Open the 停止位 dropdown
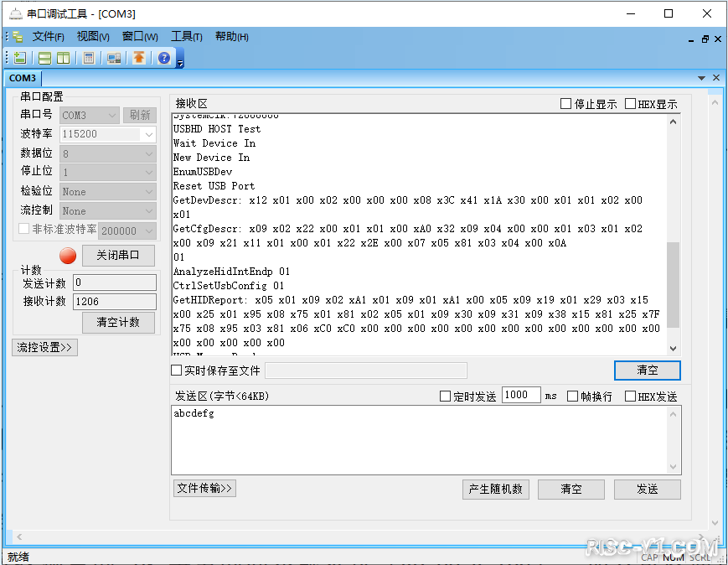The image size is (728, 565). [x=108, y=173]
